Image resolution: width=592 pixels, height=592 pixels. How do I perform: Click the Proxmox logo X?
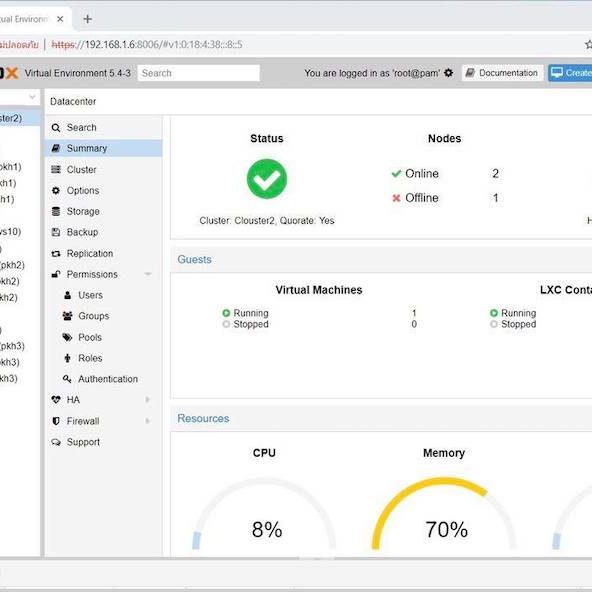tap(11, 73)
